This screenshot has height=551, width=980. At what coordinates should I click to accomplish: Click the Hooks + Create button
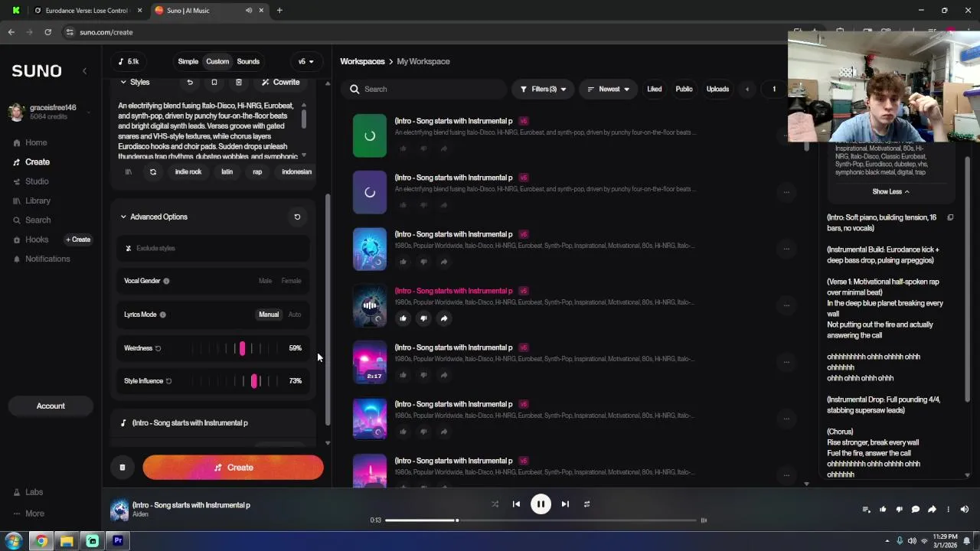[78, 240]
